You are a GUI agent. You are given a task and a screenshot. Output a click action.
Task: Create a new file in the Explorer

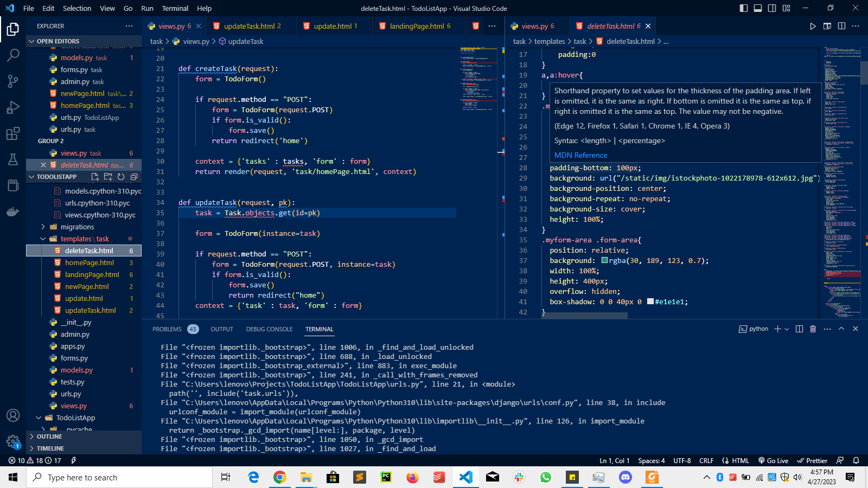tap(94, 177)
